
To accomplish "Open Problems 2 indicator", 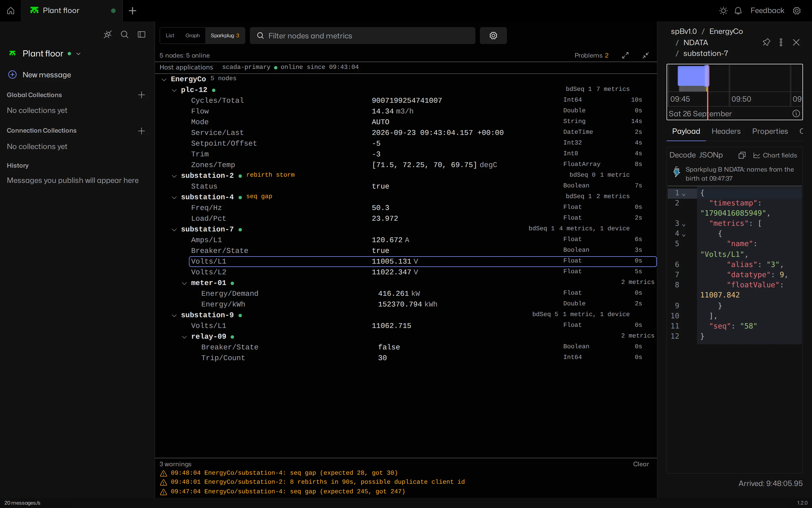I will point(591,55).
